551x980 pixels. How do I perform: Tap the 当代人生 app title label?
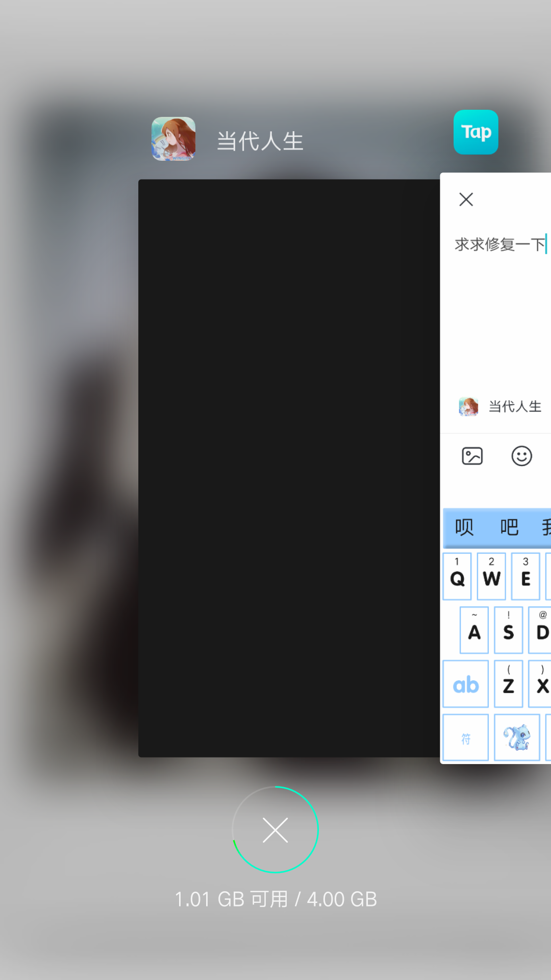(260, 141)
